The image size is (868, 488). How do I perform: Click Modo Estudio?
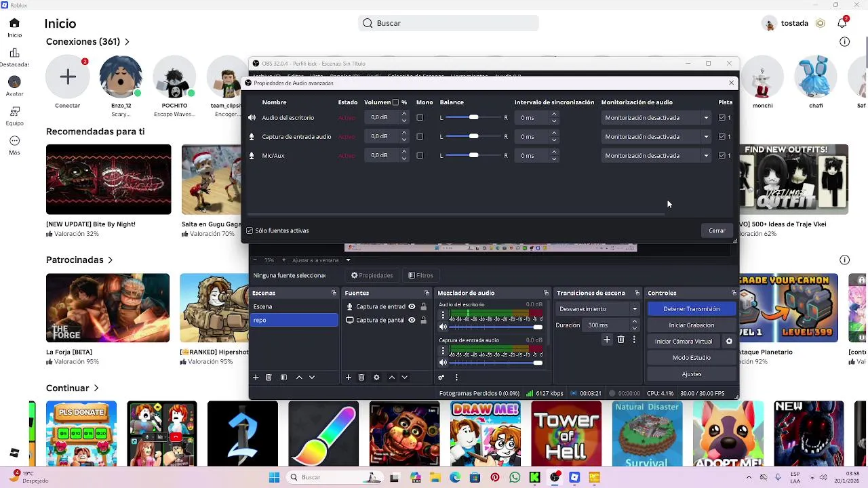pyautogui.click(x=691, y=358)
